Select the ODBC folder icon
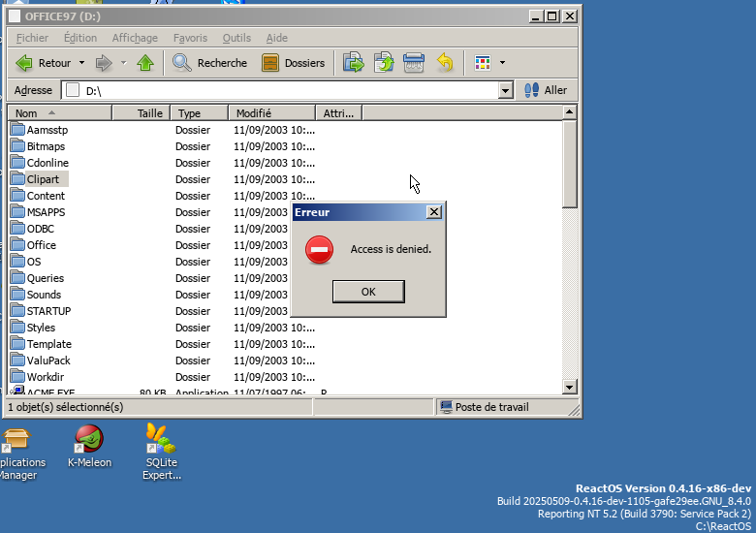Image resolution: width=756 pixels, height=533 pixels. 17,228
